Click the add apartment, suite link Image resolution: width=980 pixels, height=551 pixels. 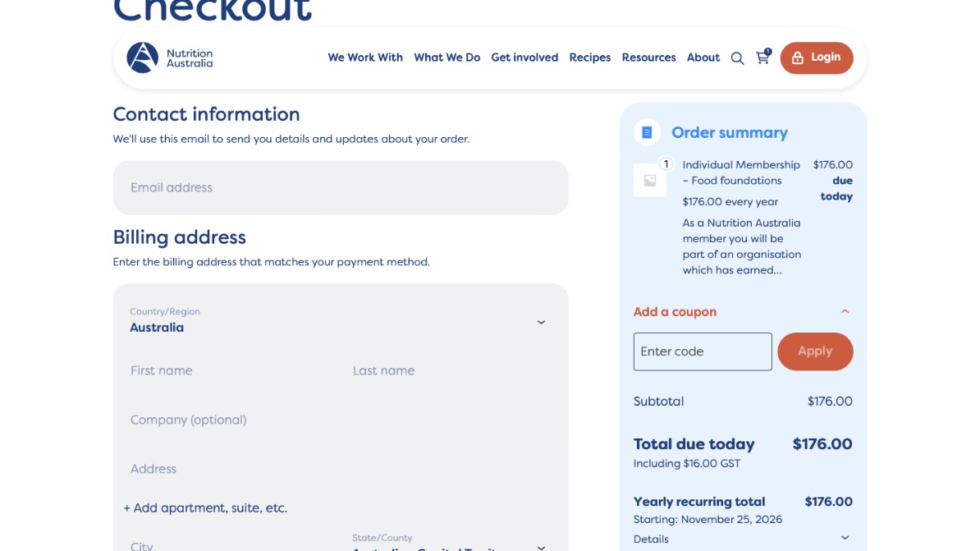[x=205, y=508]
